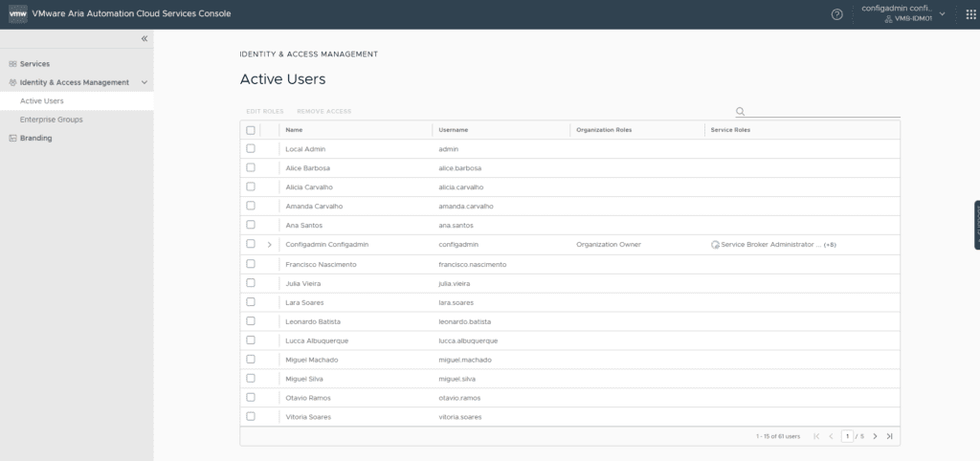This screenshot has width=980, height=461.
Task: Click the Remove Access button
Action: pyautogui.click(x=323, y=111)
